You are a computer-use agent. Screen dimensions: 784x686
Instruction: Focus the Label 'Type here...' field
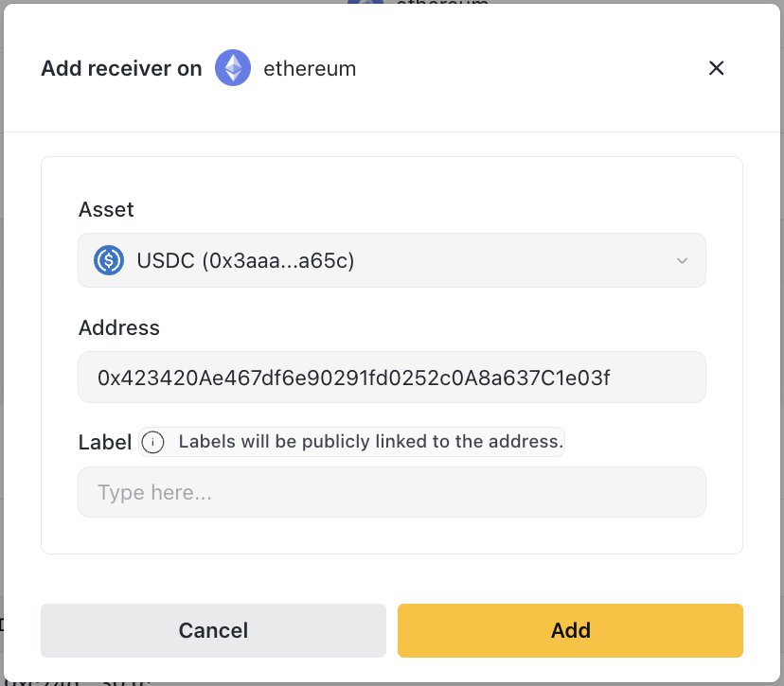point(391,492)
